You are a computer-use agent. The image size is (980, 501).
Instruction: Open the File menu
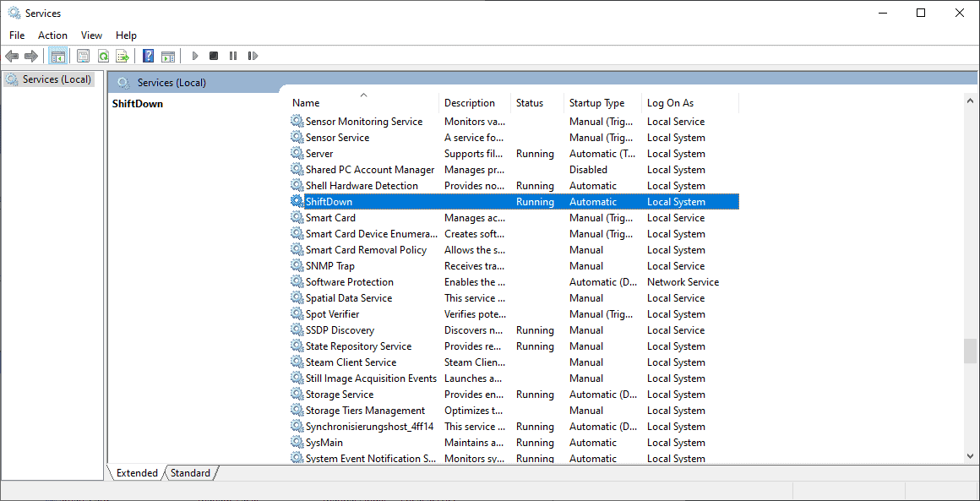(x=17, y=35)
